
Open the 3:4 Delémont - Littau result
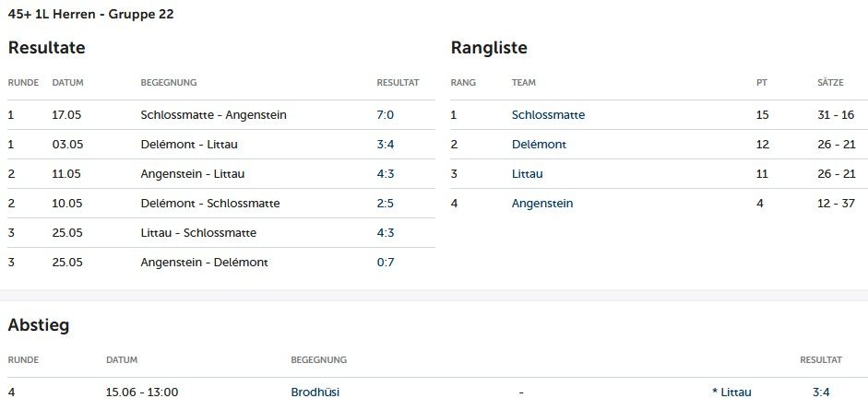click(386, 145)
